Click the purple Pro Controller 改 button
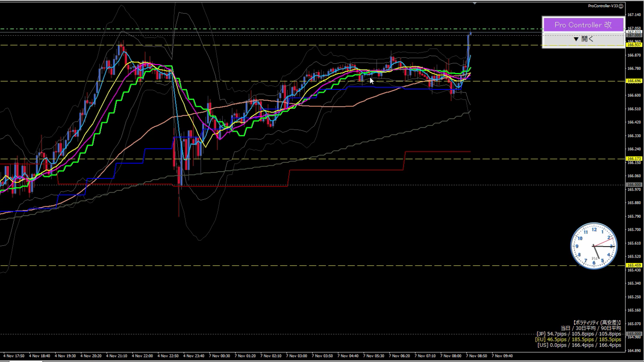Viewport: 644px width, 362px height. point(583,25)
